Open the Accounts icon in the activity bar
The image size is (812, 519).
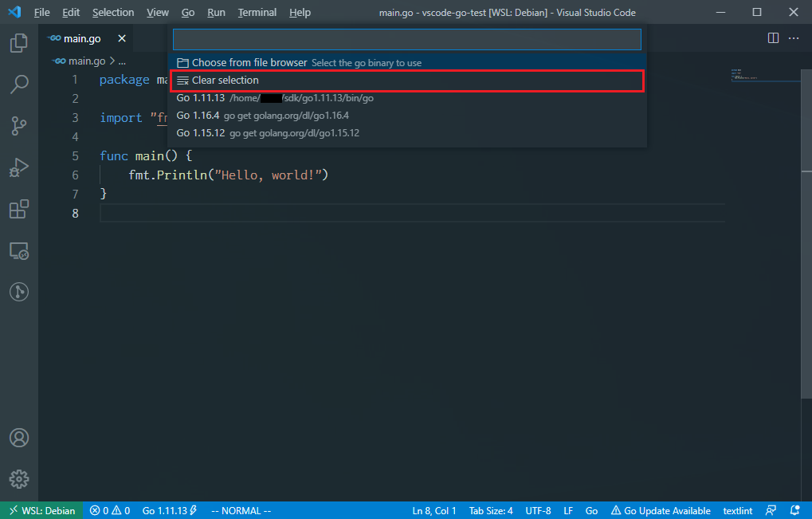(18, 437)
